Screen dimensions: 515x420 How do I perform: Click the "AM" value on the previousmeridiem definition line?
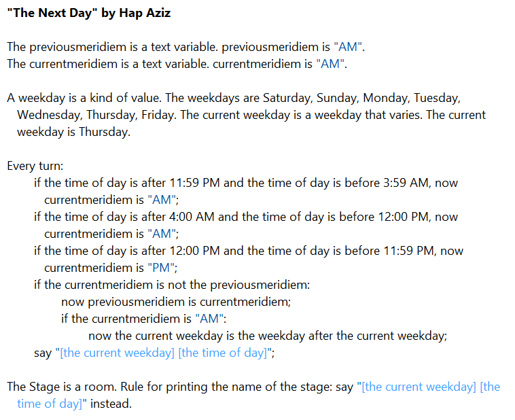349,48
